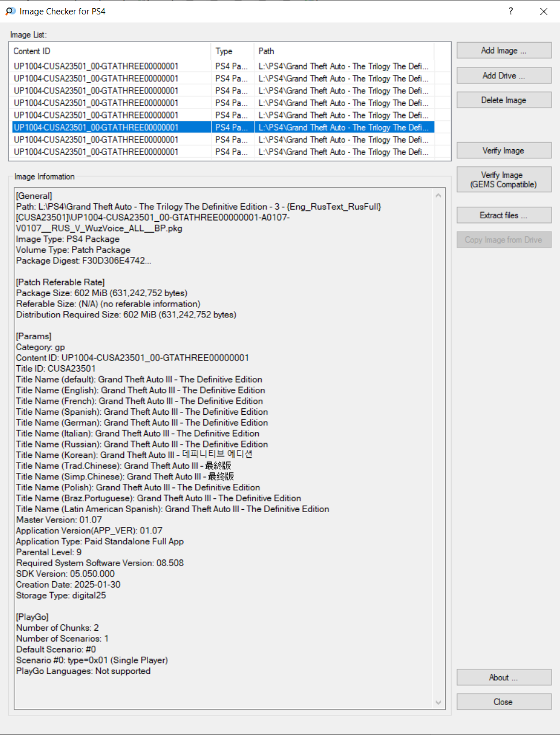Click the "Volume Type: Patch Package" line

(x=73, y=250)
